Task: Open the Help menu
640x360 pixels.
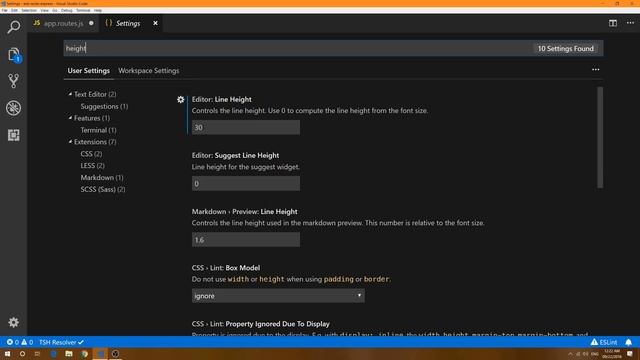Action: (x=98, y=10)
